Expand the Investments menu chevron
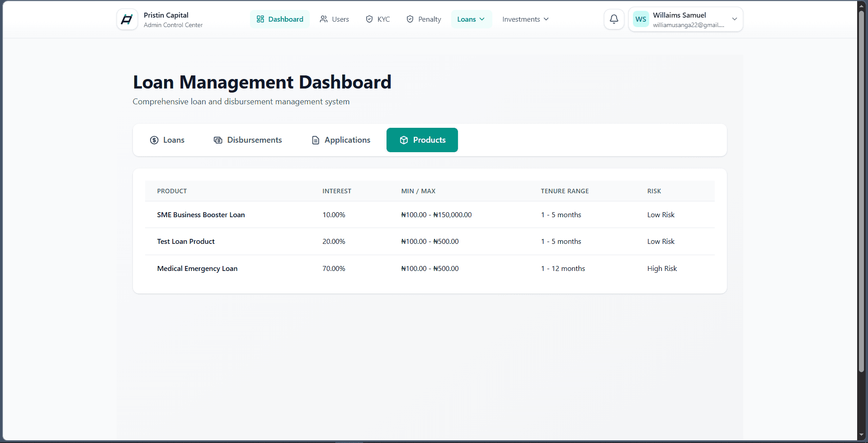The height and width of the screenshot is (443, 868). pyautogui.click(x=546, y=19)
